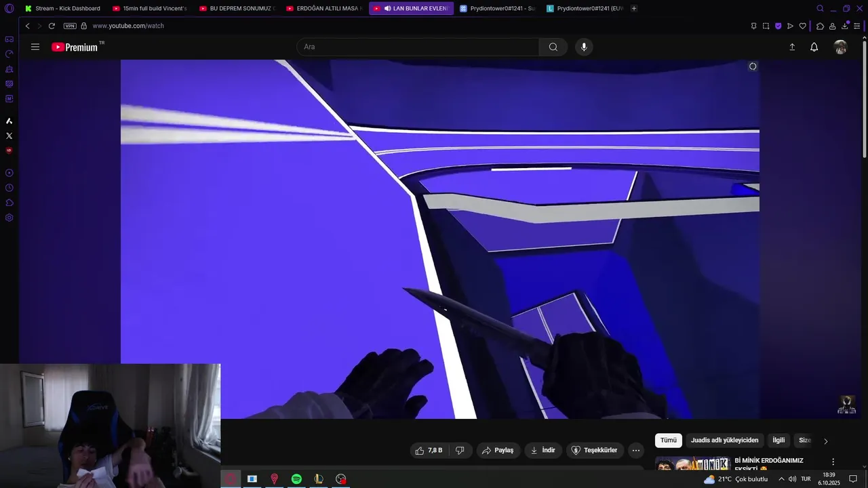Viewport: 868px width, 488px height.
Task: Switch to first Prydiontower0#1241 tab
Action: tap(497, 8)
